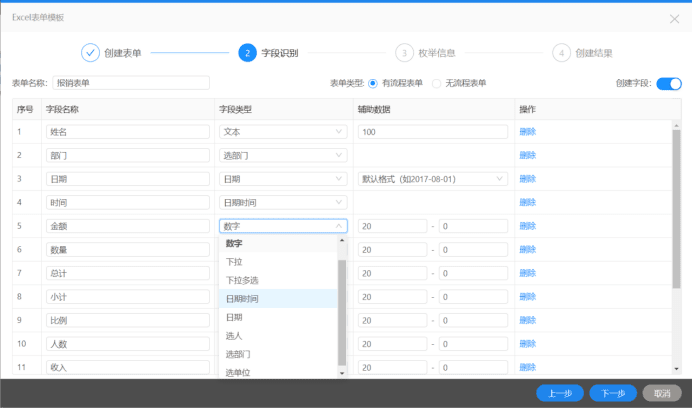Open field type dropdown for 时间 row
Screen dimensions: 693x408
click(x=283, y=202)
